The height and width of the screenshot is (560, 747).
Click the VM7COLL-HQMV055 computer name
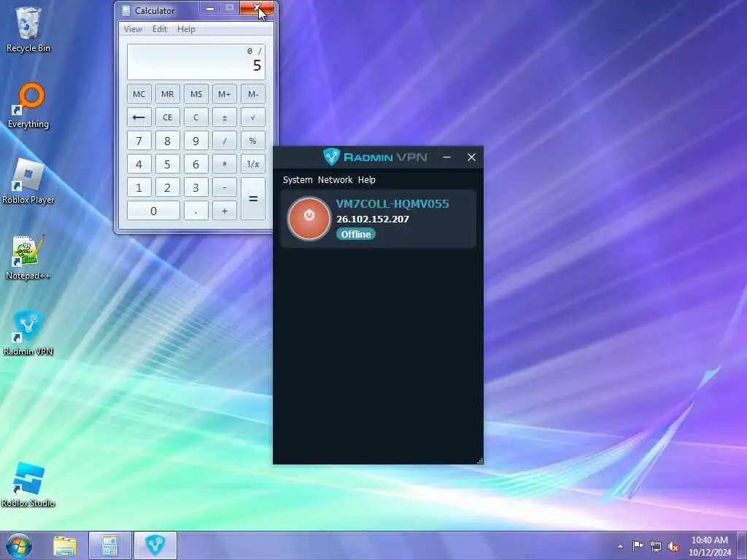pos(392,204)
